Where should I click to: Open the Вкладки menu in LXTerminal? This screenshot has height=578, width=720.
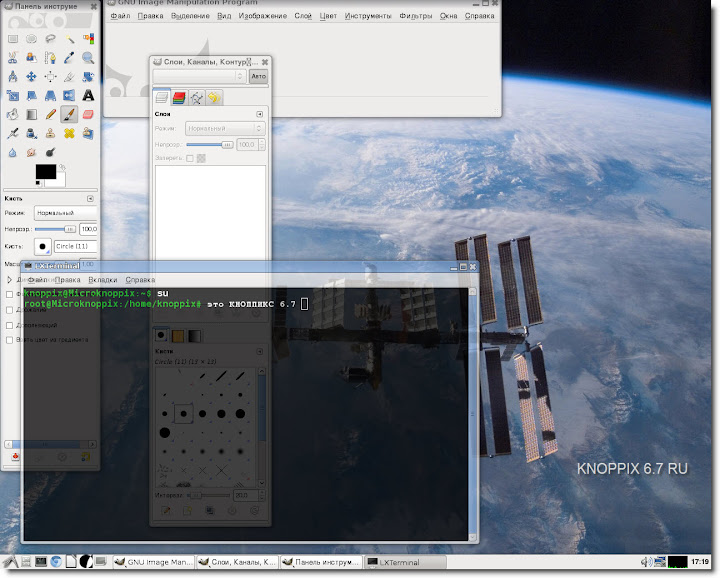coord(102,280)
